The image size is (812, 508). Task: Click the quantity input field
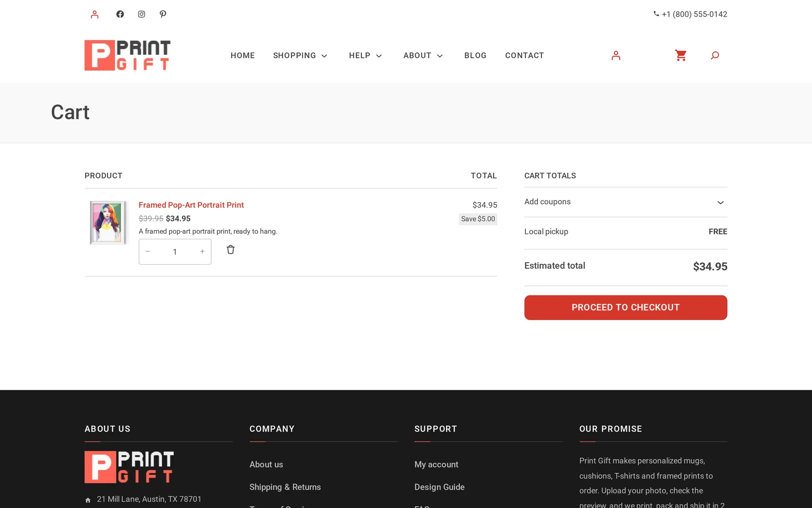pyautogui.click(x=175, y=251)
